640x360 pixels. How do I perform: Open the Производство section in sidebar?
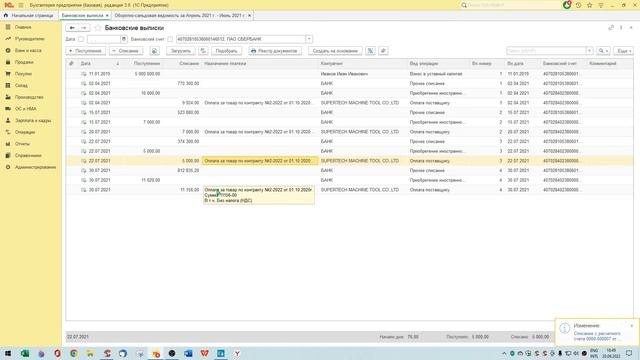29,97
